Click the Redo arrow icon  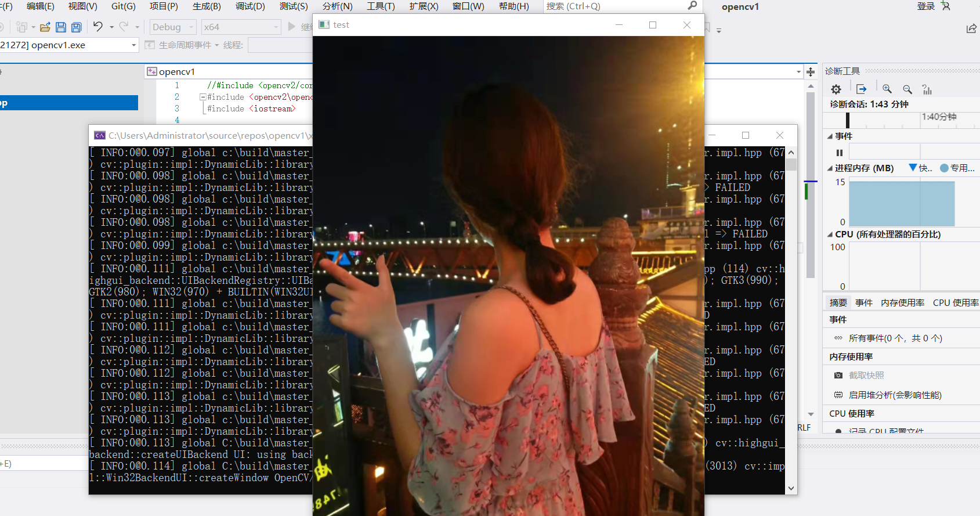coord(124,27)
